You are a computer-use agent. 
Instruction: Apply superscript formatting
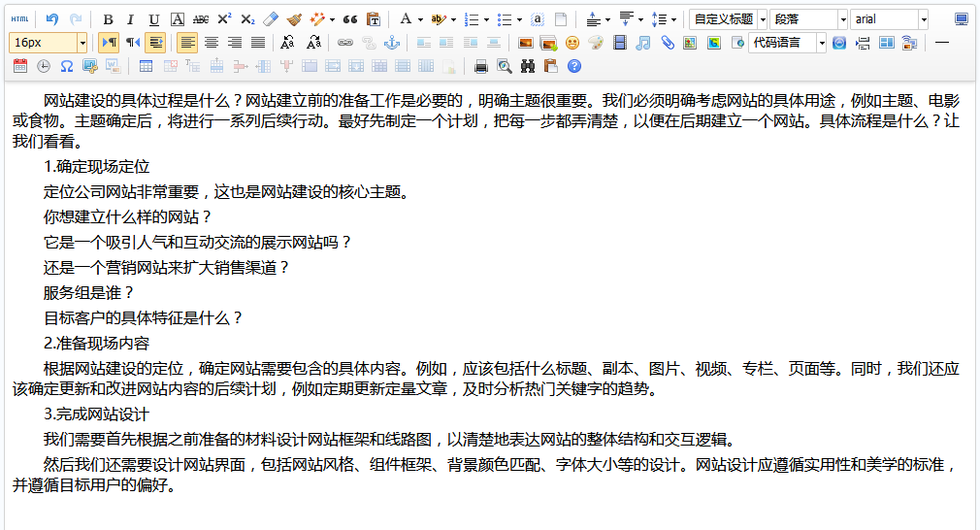(224, 19)
